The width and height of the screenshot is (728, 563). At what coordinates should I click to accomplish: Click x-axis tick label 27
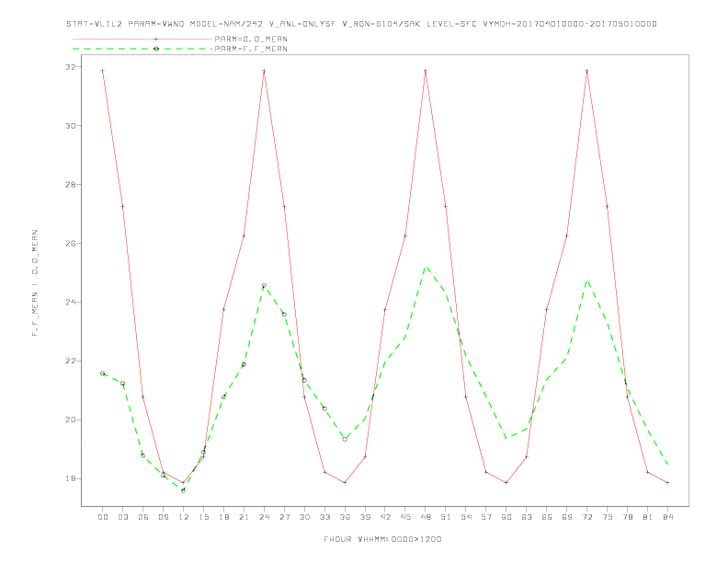pyautogui.click(x=284, y=517)
